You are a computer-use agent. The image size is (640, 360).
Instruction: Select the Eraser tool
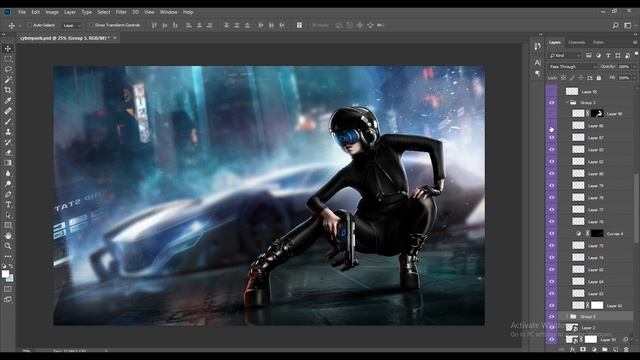(8, 152)
